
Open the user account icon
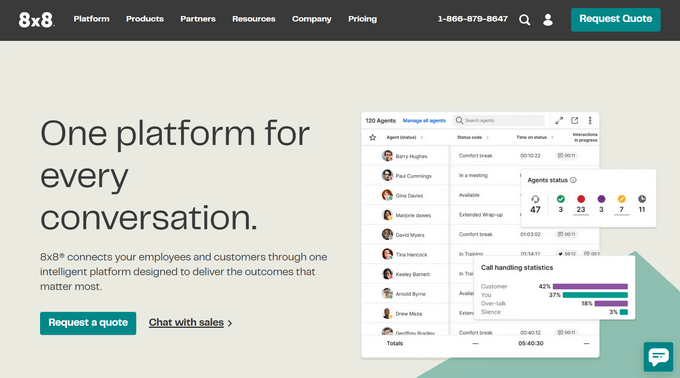click(x=548, y=20)
